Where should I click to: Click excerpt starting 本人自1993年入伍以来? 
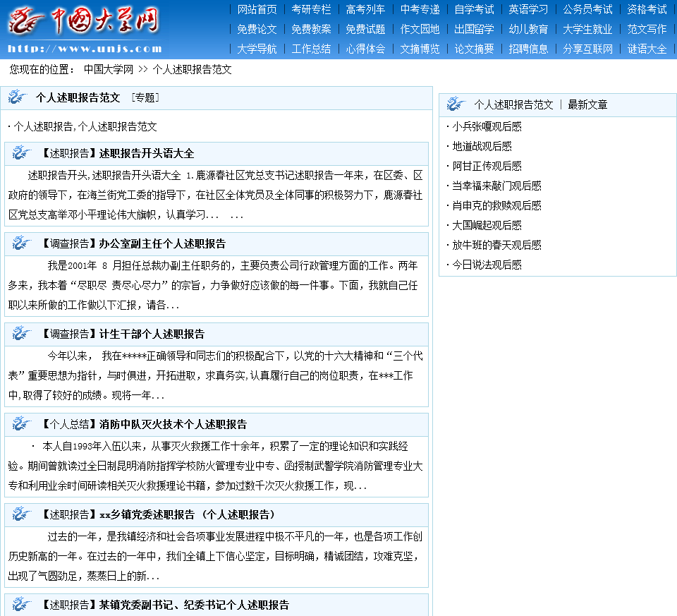click(216, 466)
